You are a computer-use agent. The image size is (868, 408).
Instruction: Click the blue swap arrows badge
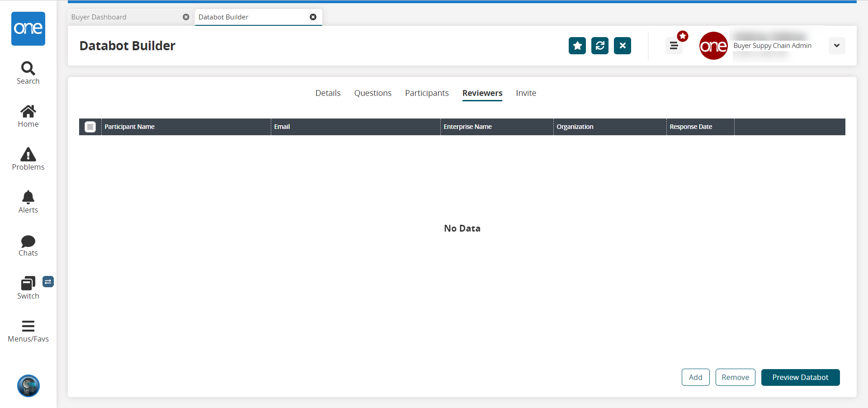[x=48, y=282]
